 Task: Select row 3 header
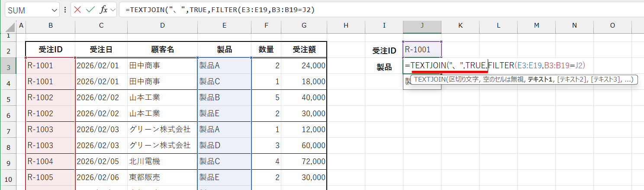[x=8, y=66]
